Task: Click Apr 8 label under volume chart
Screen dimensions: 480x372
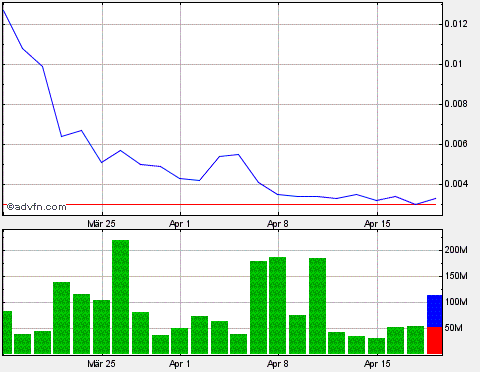Action: (278, 364)
